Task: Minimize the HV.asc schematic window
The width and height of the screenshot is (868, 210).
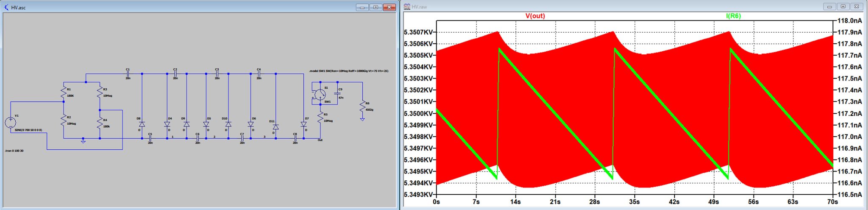Action: (x=362, y=7)
